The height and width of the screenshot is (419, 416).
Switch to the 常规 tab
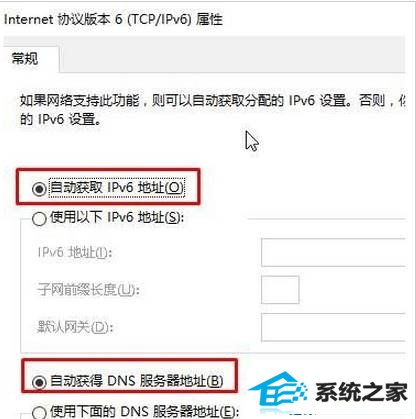[25, 59]
